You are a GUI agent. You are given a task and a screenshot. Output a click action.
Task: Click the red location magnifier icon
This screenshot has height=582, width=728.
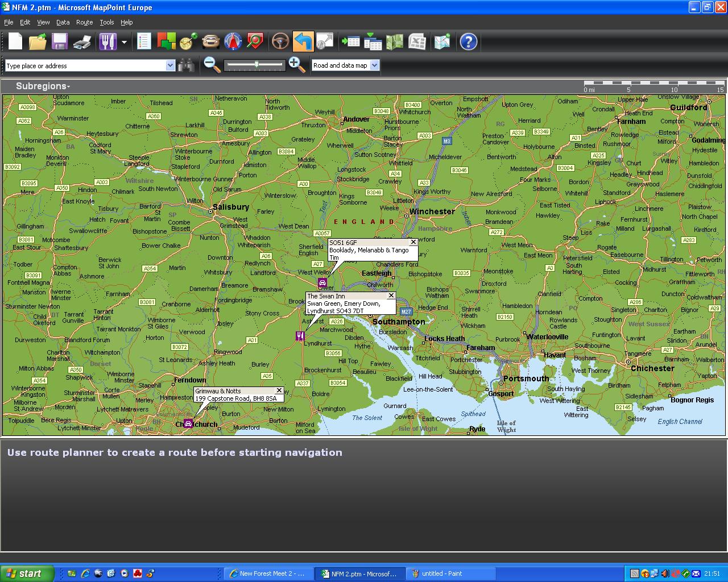[255, 41]
